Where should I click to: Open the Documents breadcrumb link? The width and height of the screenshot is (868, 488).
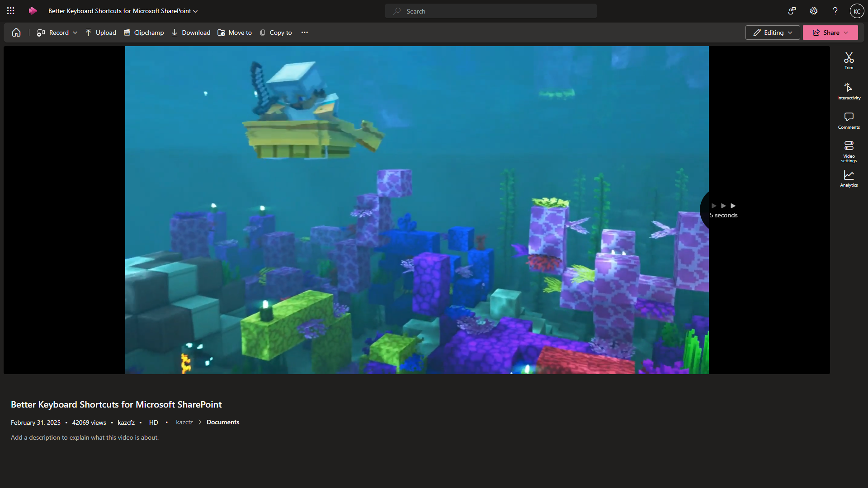tap(223, 422)
